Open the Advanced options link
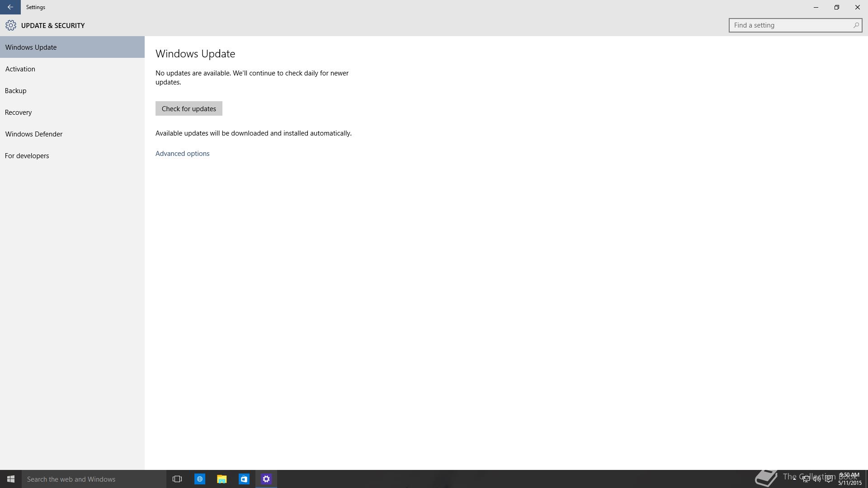Viewport: 868px width, 488px height. (x=182, y=154)
